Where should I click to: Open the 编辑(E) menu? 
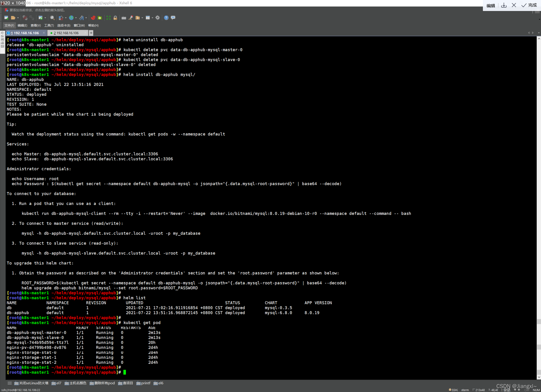(x=23, y=25)
